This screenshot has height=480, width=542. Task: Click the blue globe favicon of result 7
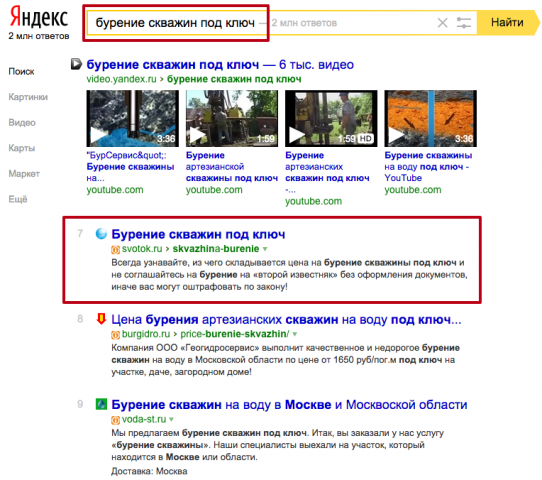click(x=101, y=234)
